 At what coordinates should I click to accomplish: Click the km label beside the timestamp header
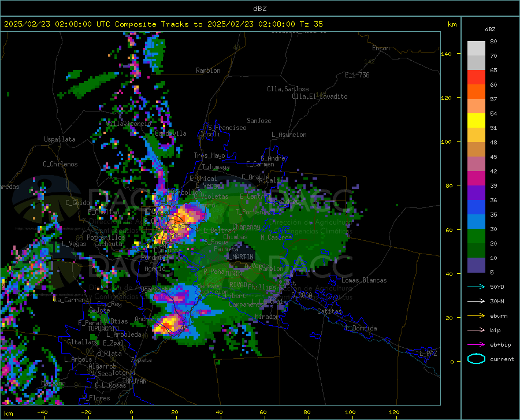click(452, 24)
